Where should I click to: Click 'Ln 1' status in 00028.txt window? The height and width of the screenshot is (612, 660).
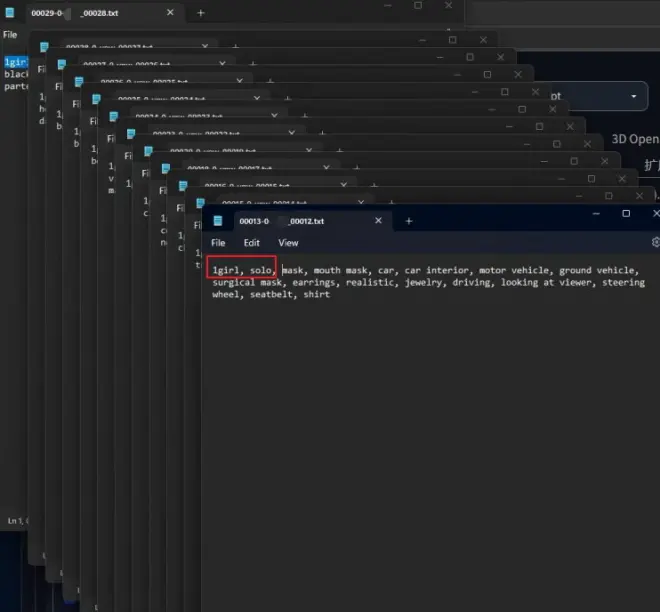(x=17, y=521)
